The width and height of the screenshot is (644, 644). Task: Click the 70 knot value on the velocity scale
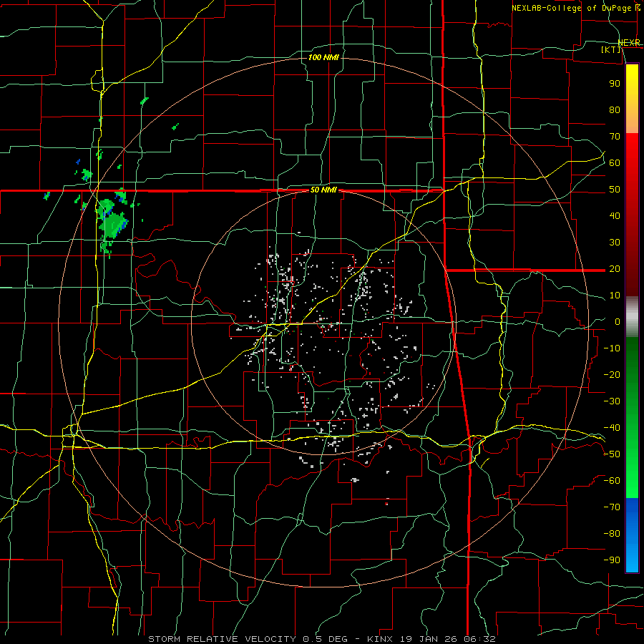[x=615, y=137]
